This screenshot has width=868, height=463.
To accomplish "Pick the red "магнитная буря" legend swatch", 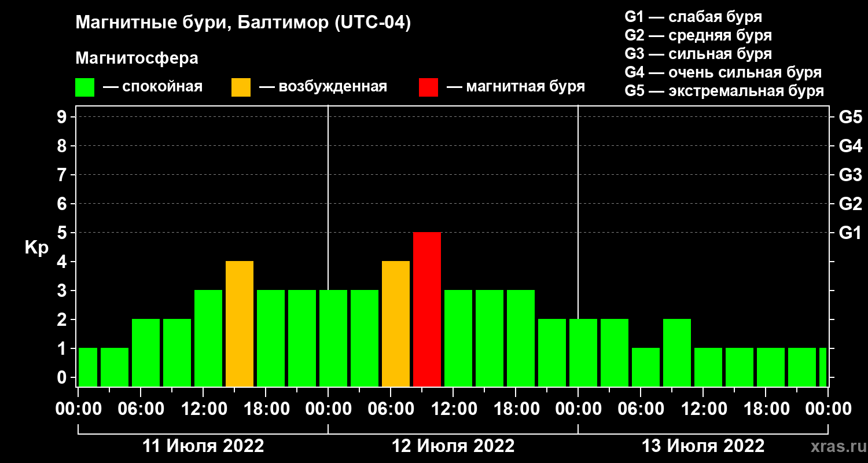I will point(428,87).
